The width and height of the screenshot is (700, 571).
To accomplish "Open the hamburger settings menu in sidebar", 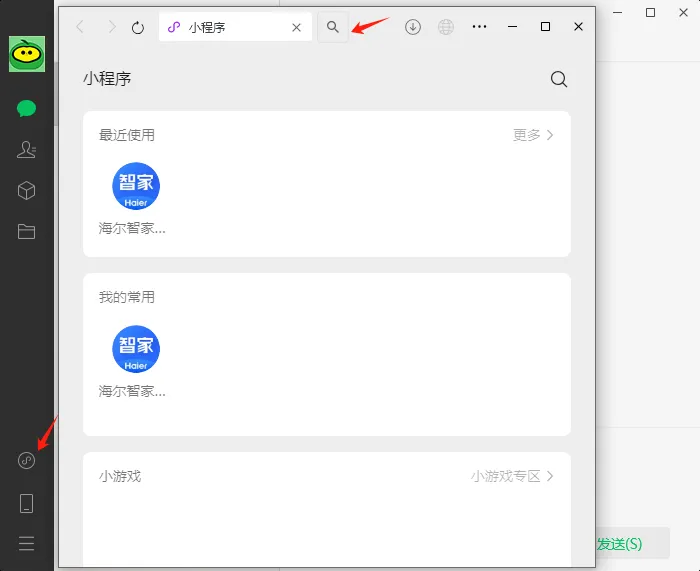I will coord(26,543).
